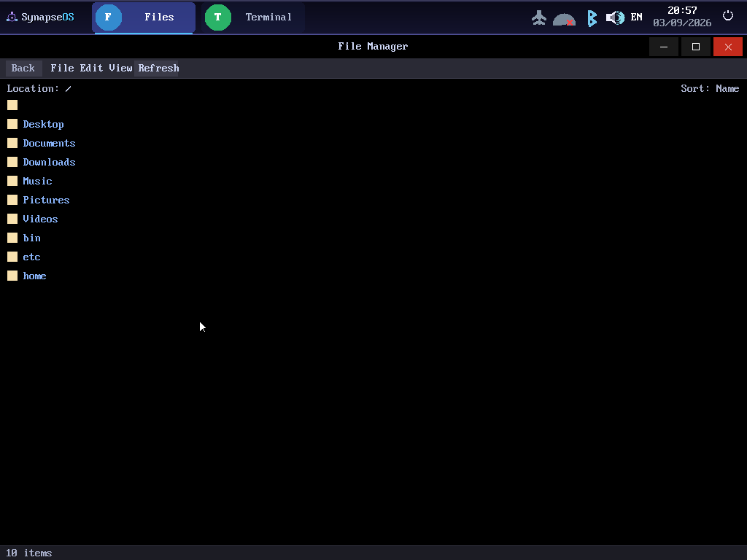Open the clock and date display
Image resolution: width=747 pixels, height=560 pixels.
point(682,17)
